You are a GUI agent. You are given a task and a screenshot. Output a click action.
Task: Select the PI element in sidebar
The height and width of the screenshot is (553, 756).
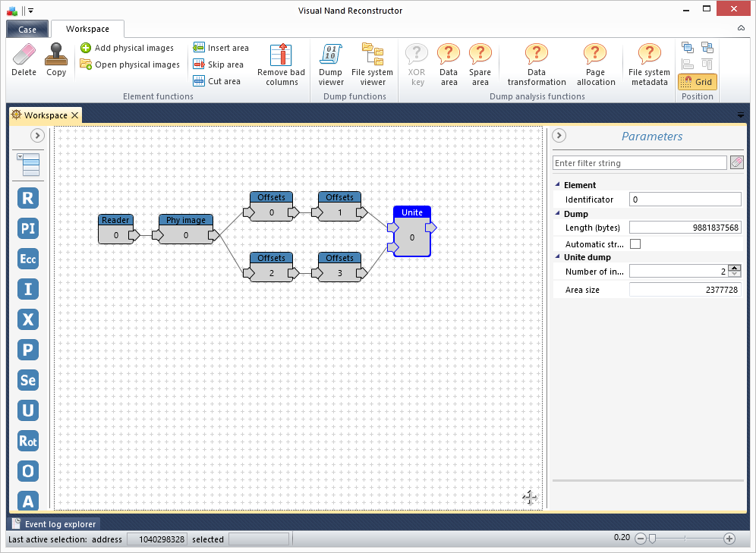pyautogui.click(x=28, y=228)
